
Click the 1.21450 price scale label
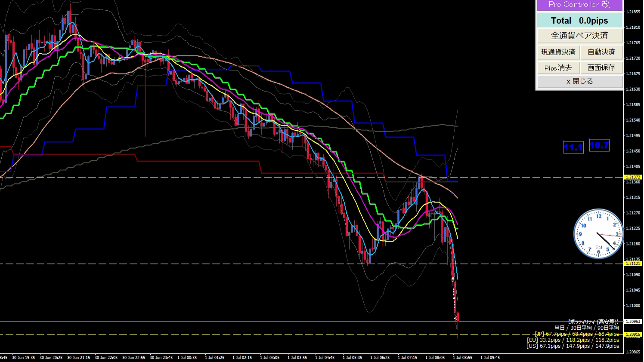coord(633,151)
